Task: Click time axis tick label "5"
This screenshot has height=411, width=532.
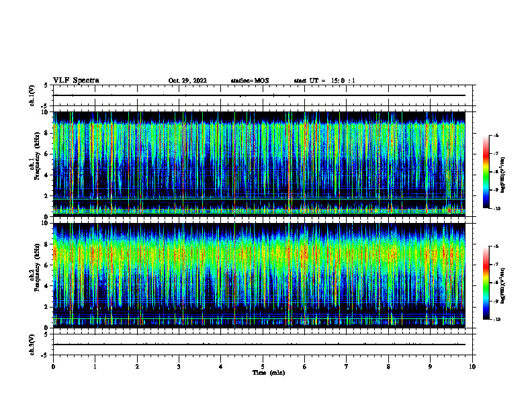Action: click(263, 367)
